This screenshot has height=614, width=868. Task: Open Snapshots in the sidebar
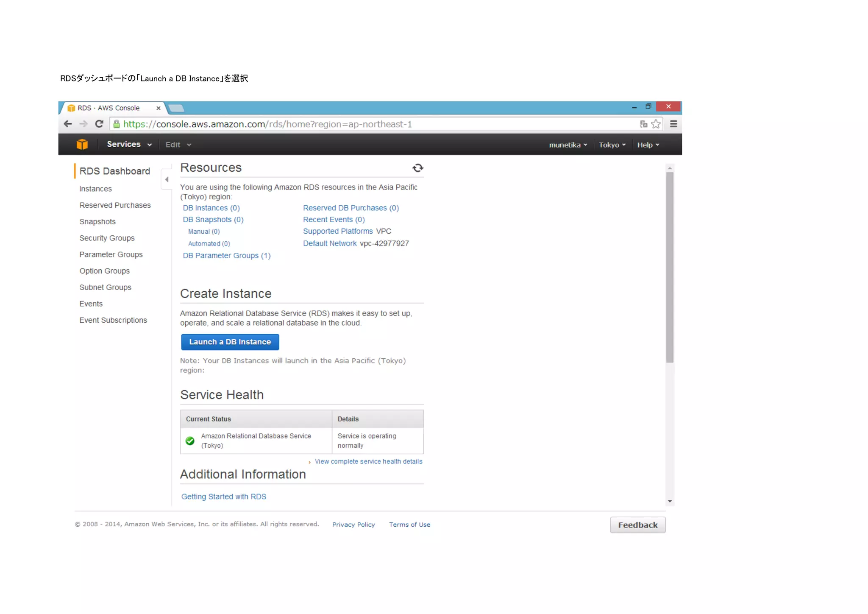pos(97,222)
